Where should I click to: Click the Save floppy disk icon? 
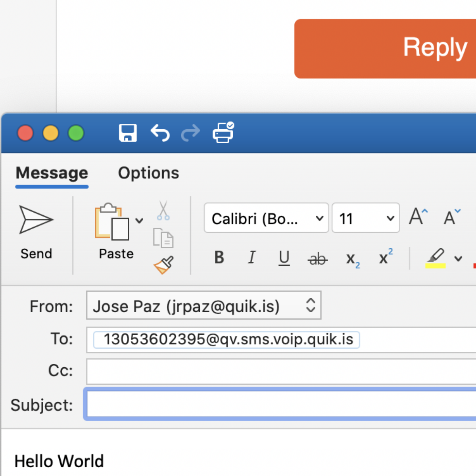pos(128,133)
